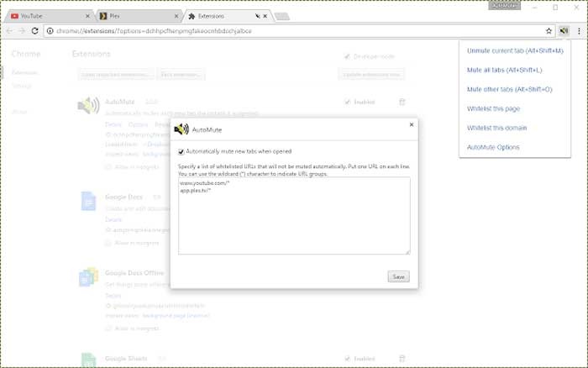Toggle Google Sheets Enabled checkbox

[347, 359]
